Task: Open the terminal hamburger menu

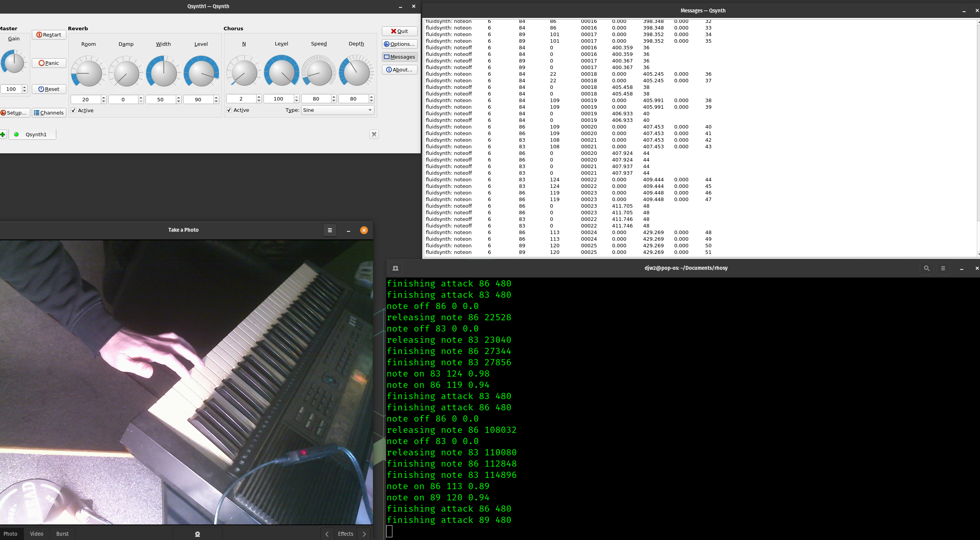Action: (x=943, y=268)
